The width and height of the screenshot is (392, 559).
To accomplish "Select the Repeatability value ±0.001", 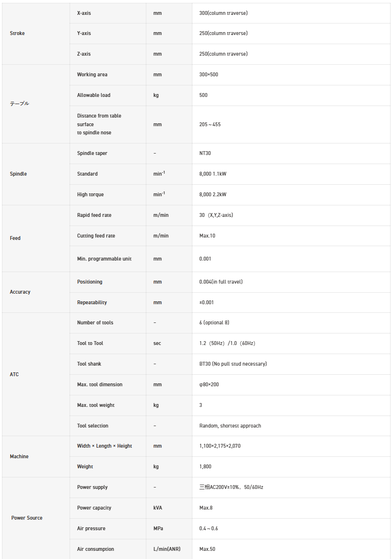I will [206, 302].
